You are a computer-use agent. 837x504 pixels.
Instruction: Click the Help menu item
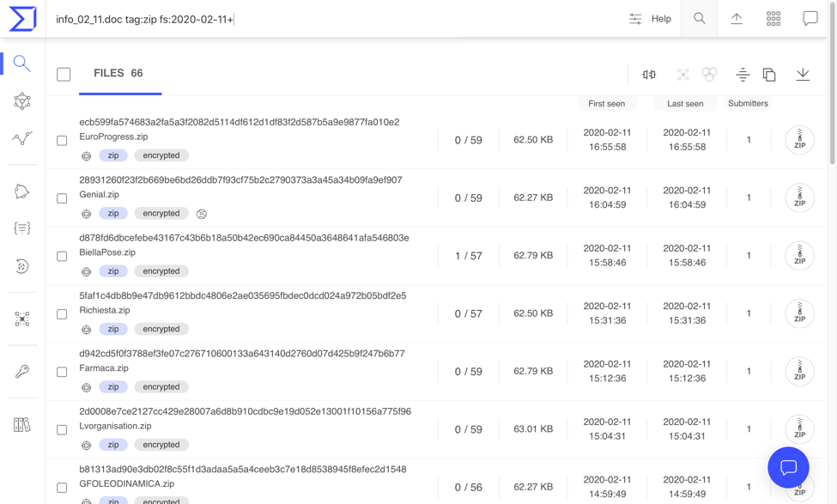661,19
